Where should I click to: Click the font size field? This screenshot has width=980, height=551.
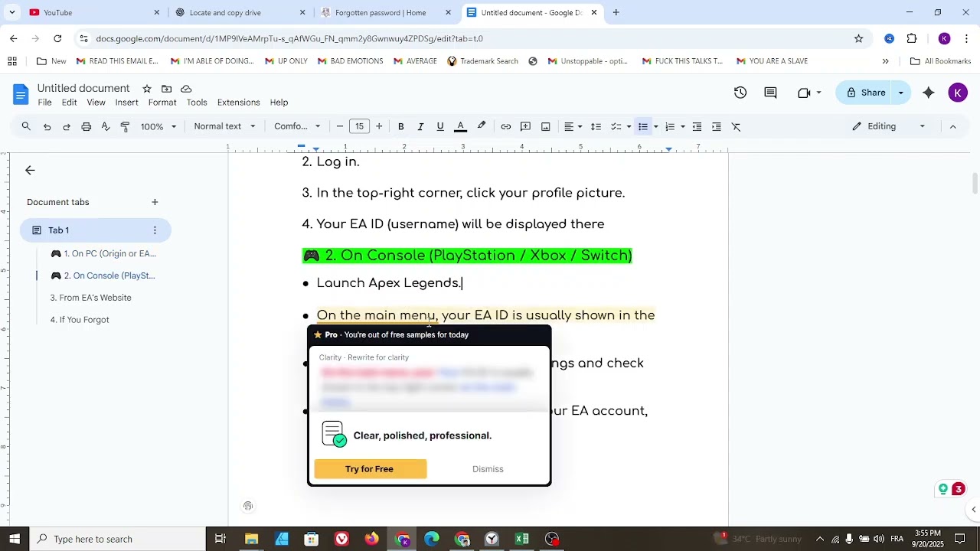point(359,126)
